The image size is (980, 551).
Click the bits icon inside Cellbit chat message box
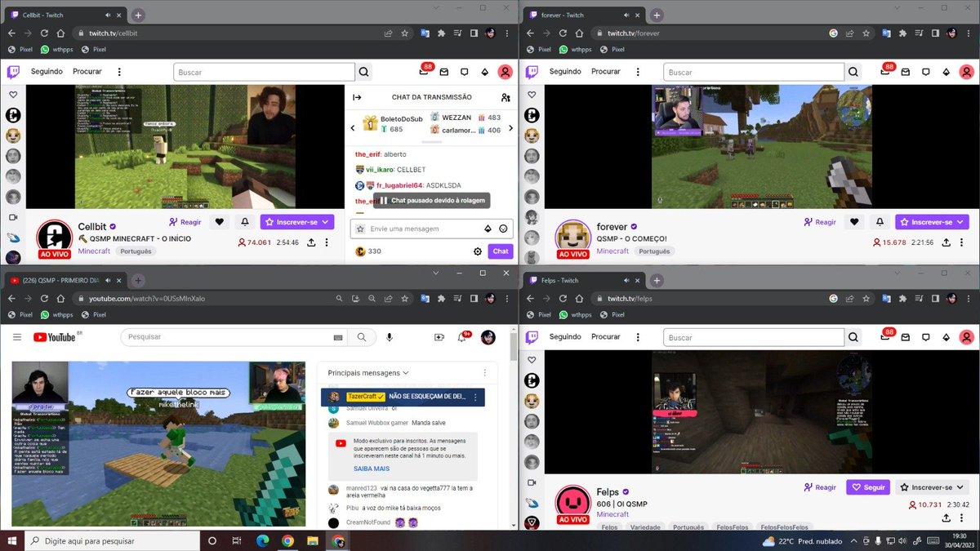pyautogui.click(x=488, y=229)
